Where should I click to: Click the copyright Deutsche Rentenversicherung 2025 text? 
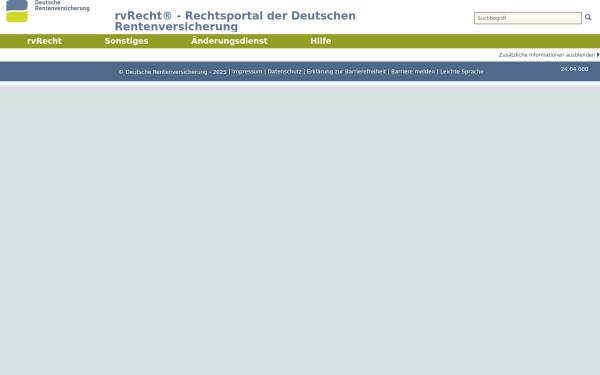click(x=173, y=72)
